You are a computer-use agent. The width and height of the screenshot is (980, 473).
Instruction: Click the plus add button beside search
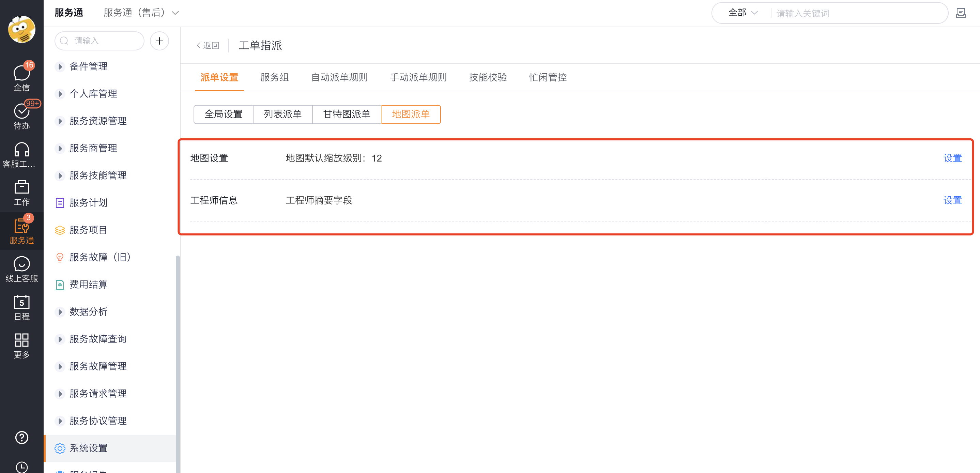(159, 41)
